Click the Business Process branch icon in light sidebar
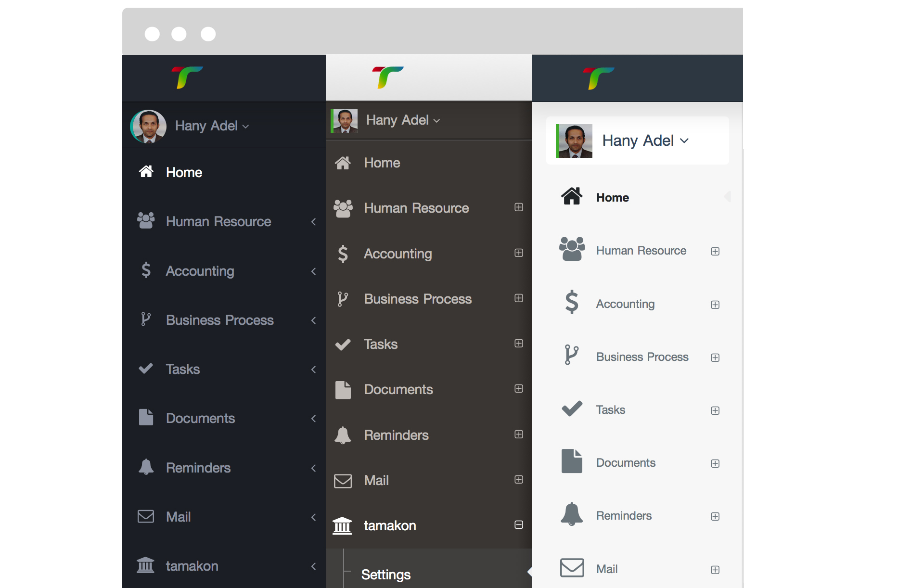 (572, 355)
